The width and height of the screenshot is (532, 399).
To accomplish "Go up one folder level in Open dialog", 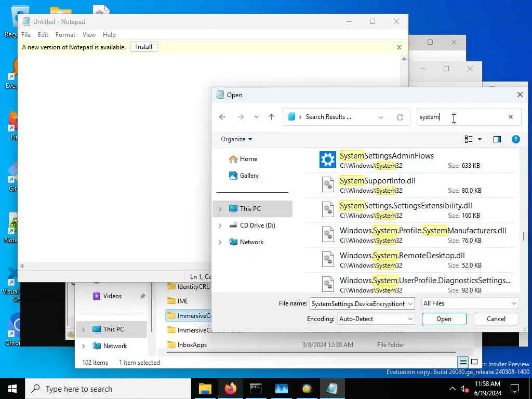I will tap(271, 117).
